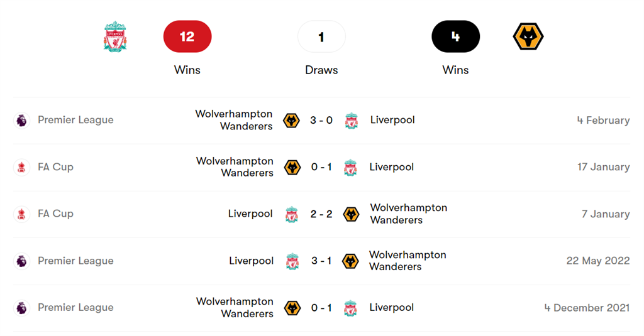Click the FA Cup icon for 7 January
Screen dimensions: 644x336
[x=21, y=214]
